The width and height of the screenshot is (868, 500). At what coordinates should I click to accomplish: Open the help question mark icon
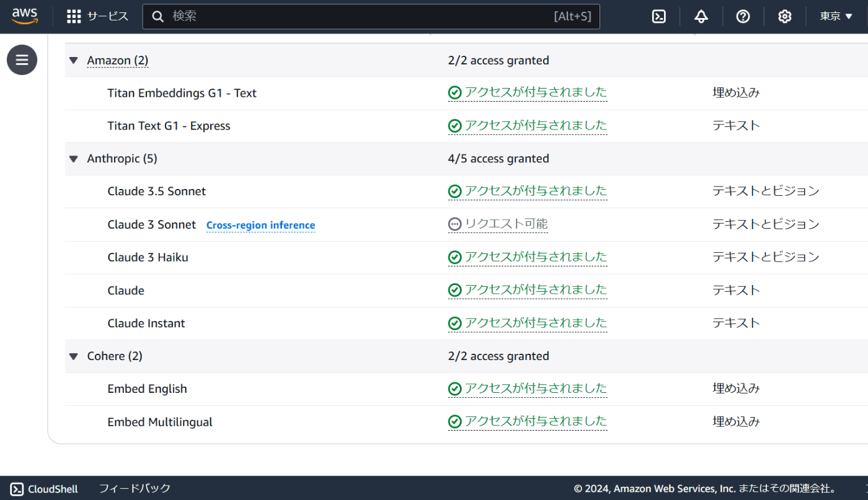point(743,17)
